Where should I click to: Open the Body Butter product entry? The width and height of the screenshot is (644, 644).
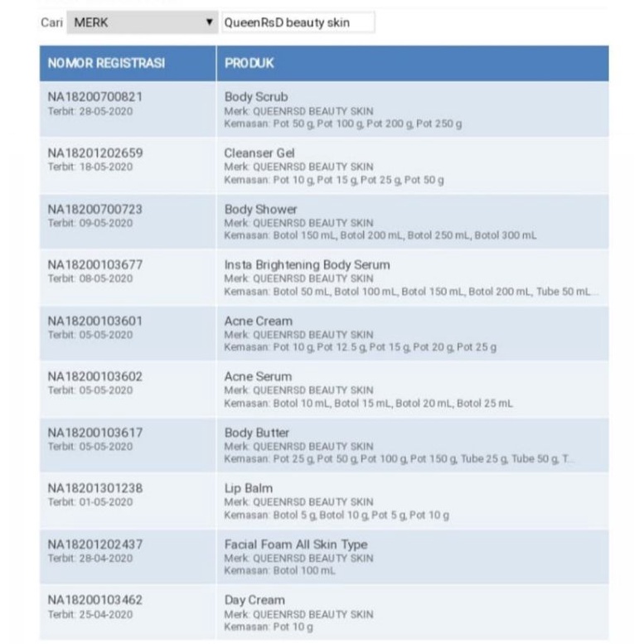257,433
